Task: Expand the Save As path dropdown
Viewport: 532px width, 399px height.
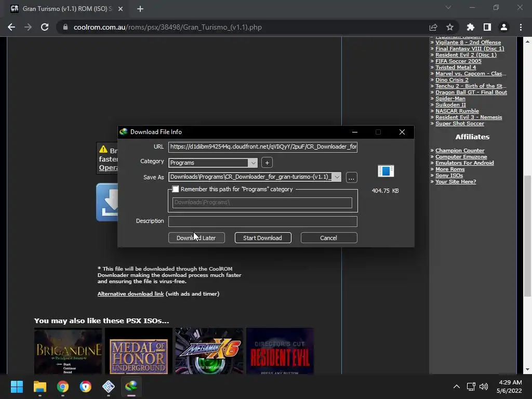Action: click(337, 177)
